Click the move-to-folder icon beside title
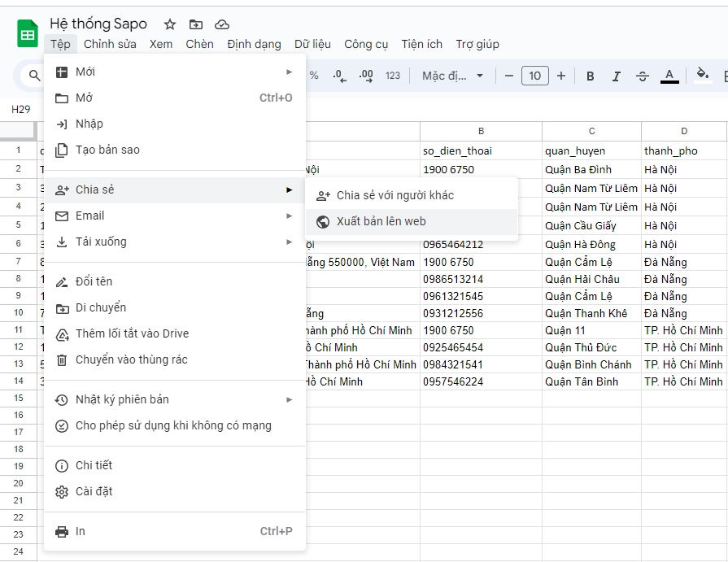The height and width of the screenshot is (562, 728). (x=196, y=24)
